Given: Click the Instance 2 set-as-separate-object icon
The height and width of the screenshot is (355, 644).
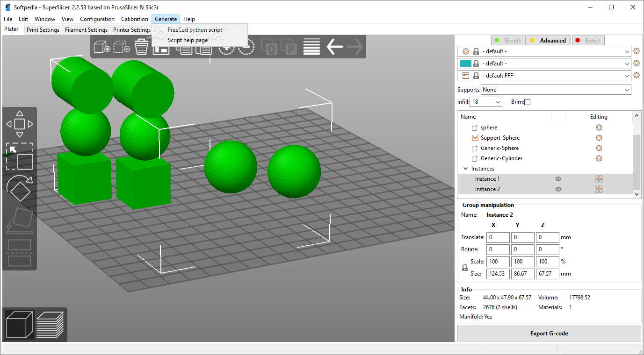Looking at the screenshot, I should pos(599,189).
